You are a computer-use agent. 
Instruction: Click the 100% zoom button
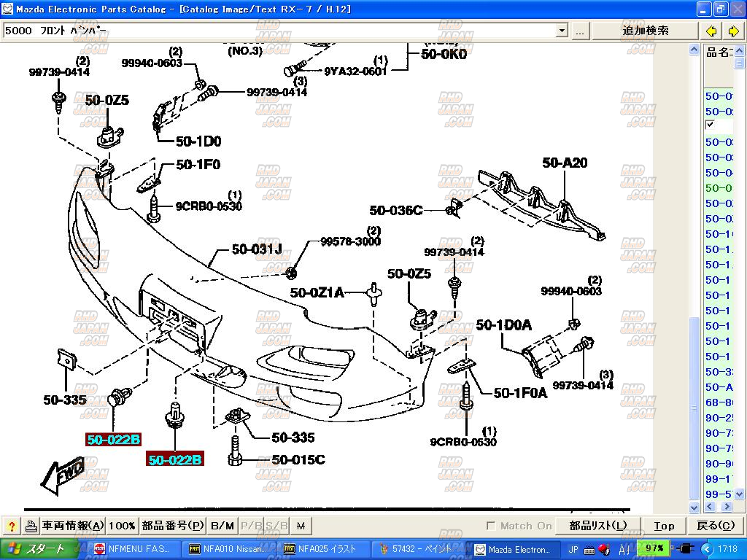coord(122,526)
